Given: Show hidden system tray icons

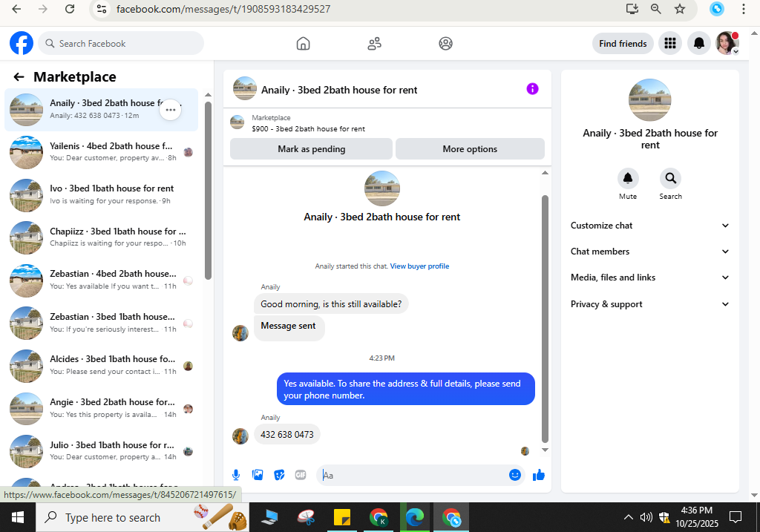Looking at the screenshot, I should coord(628,517).
